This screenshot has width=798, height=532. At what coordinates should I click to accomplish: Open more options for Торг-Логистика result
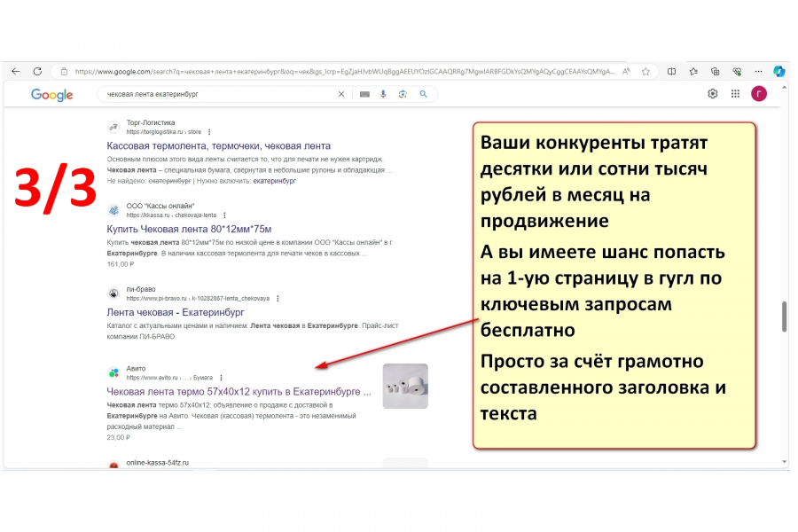(x=209, y=132)
